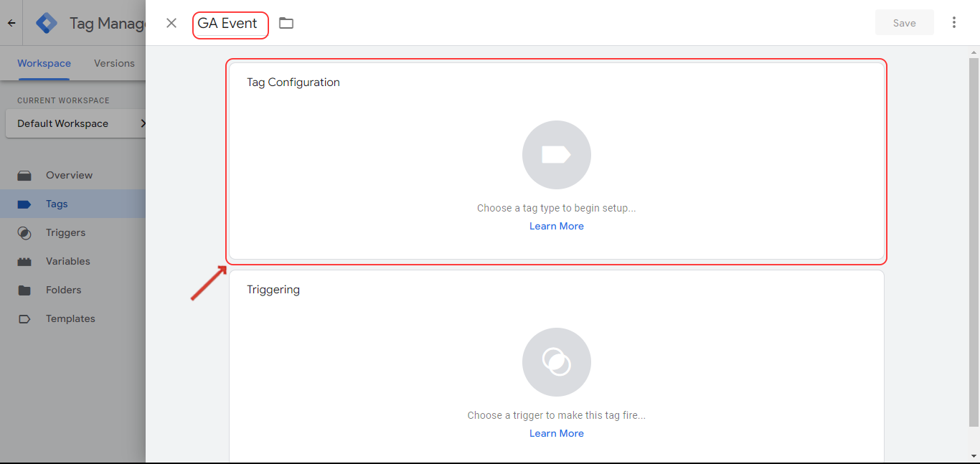This screenshot has height=464, width=980.
Task: Expand the Default Workspace selector
Action: (x=76, y=123)
